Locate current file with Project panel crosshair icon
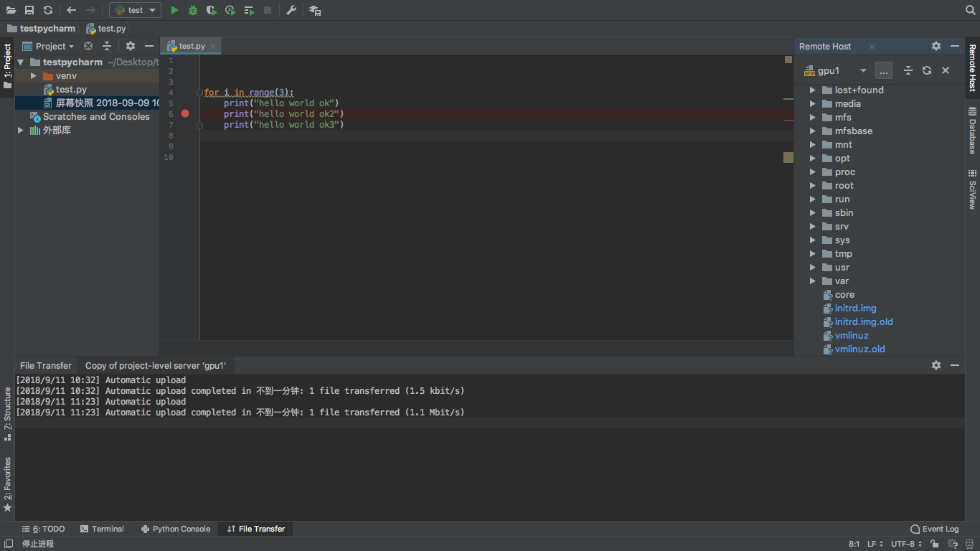Image resolution: width=980 pixels, height=551 pixels. pos(88,46)
